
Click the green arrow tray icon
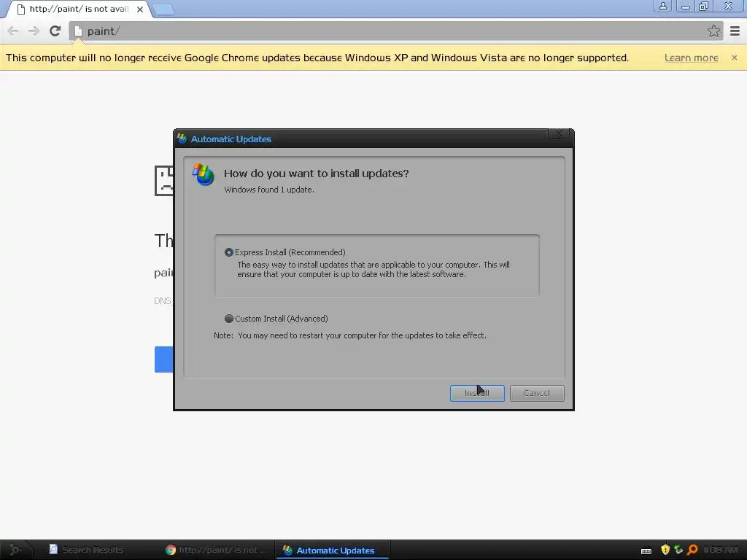[x=678, y=550]
